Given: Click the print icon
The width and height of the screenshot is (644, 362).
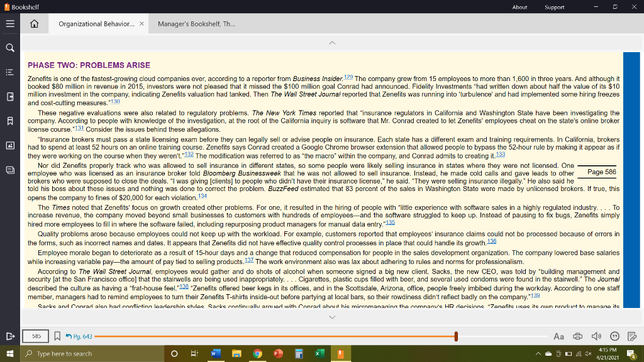Looking at the screenshot, I should [577, 337].
